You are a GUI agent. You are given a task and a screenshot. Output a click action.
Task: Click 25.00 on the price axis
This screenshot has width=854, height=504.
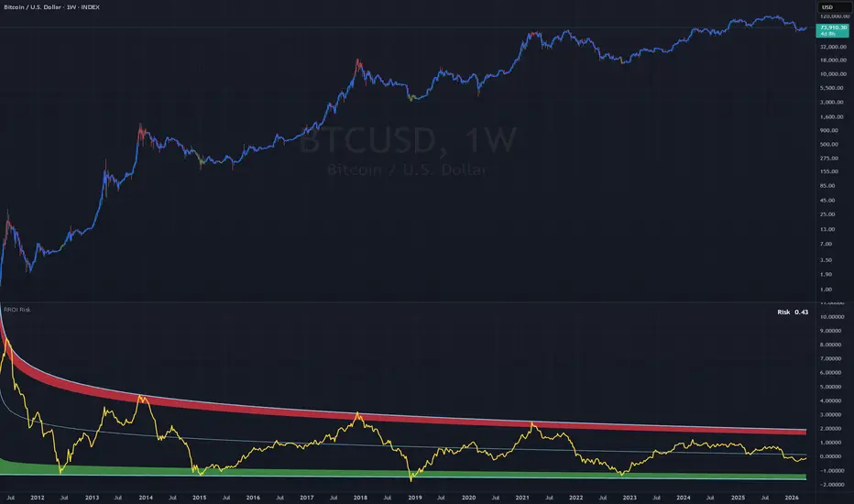click(827, 214)
